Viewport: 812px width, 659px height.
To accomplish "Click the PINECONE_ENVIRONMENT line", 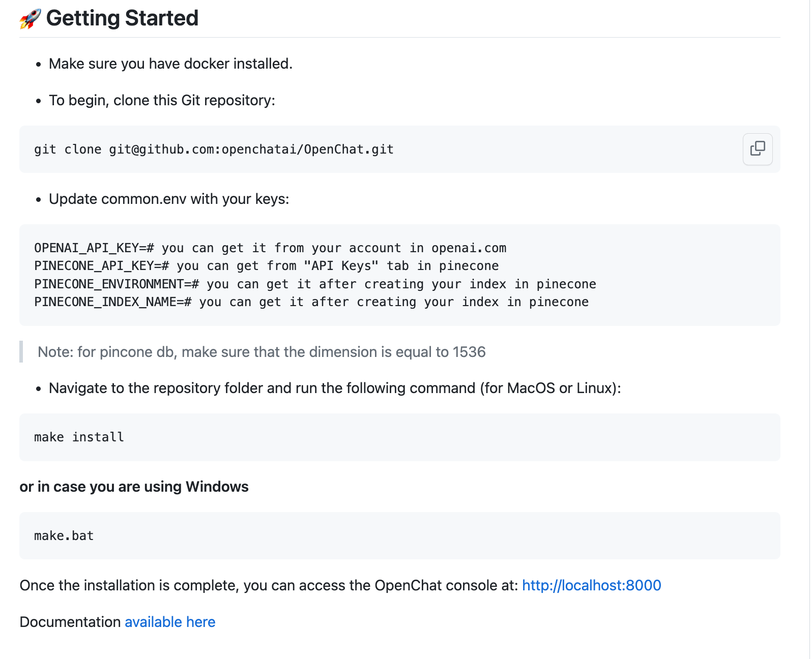I will 315,284.
